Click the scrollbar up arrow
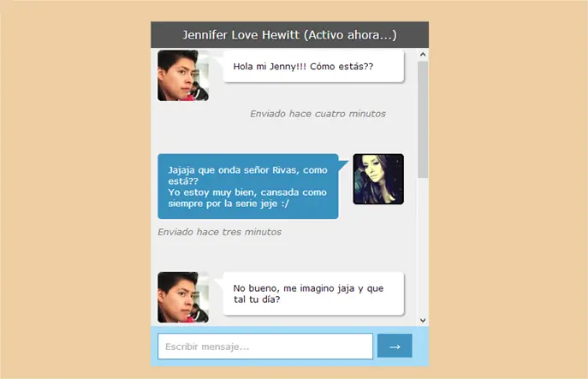The height and width of the screenshot is (379, 588). [x=423, y=55]
